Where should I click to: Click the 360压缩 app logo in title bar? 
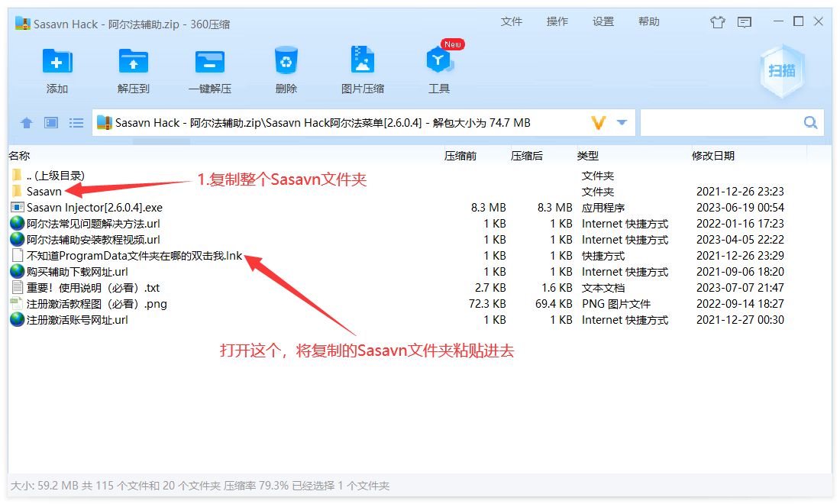pyautogui.click(x=22, y=23)
